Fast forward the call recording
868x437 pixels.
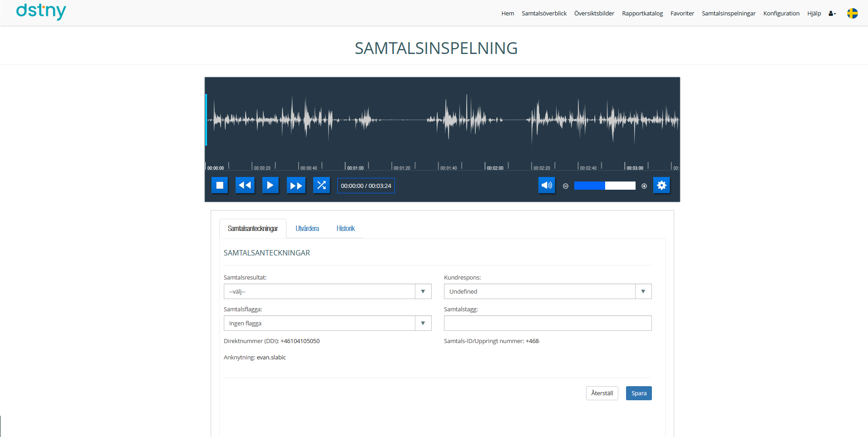296,185
